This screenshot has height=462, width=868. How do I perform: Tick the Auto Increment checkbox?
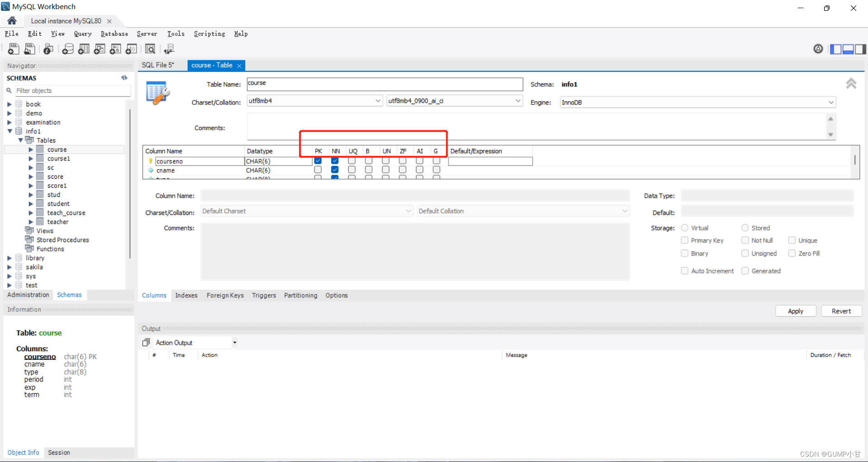[684, 271]
